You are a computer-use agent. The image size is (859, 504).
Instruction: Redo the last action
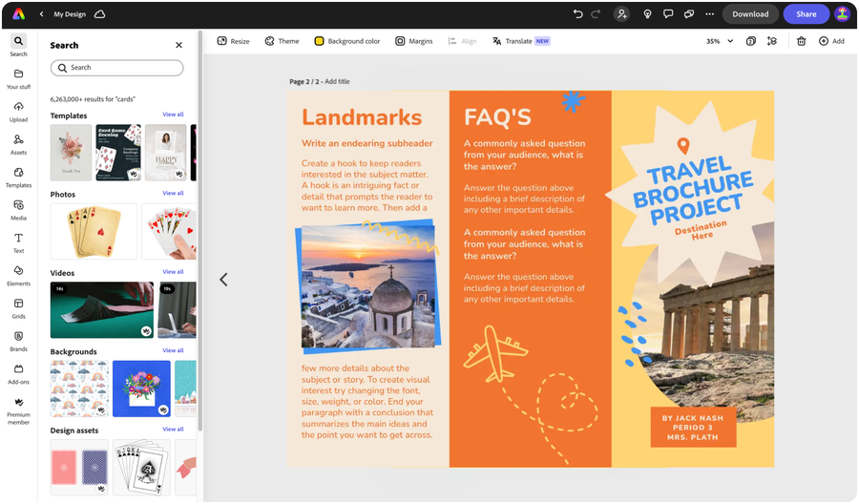[x=596, y=14]
